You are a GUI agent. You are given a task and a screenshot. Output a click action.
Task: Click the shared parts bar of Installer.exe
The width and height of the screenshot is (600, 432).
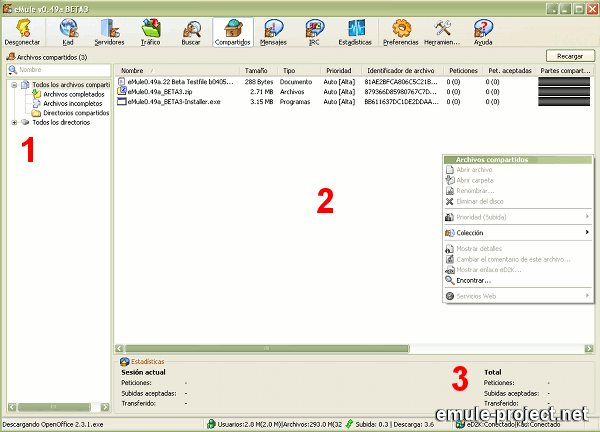point(564,102)
